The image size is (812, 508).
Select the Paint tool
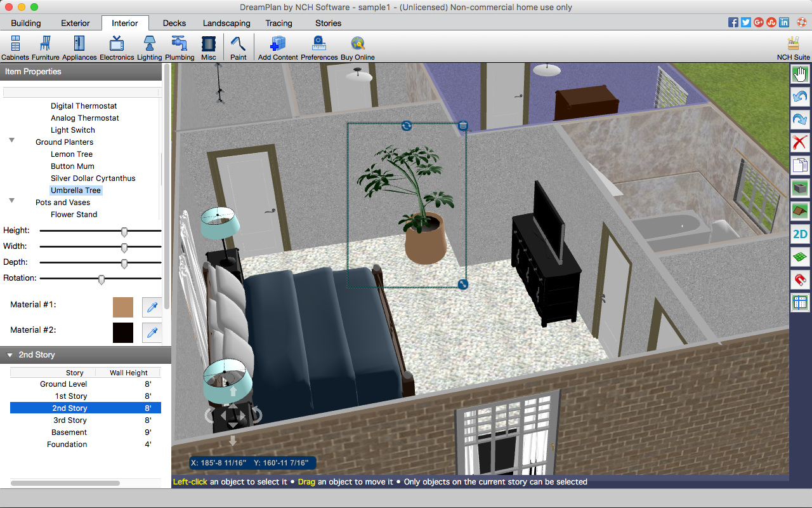[238, 48]
